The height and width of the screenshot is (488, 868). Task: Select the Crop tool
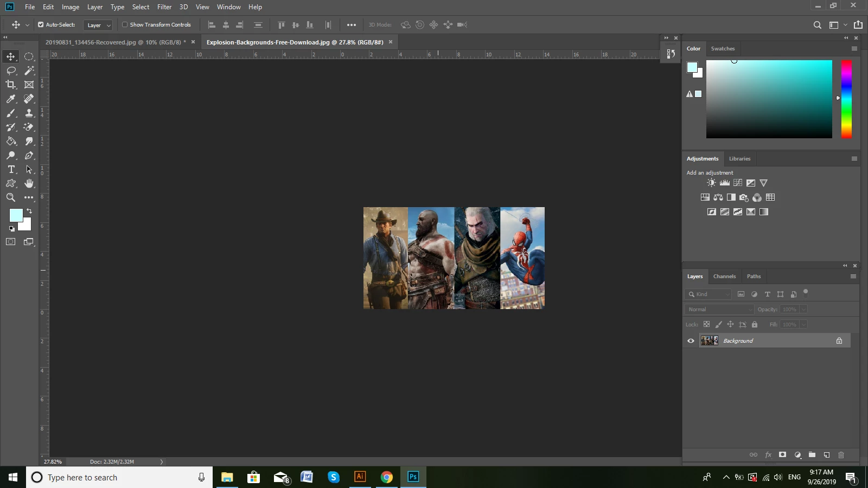[11, 85]
